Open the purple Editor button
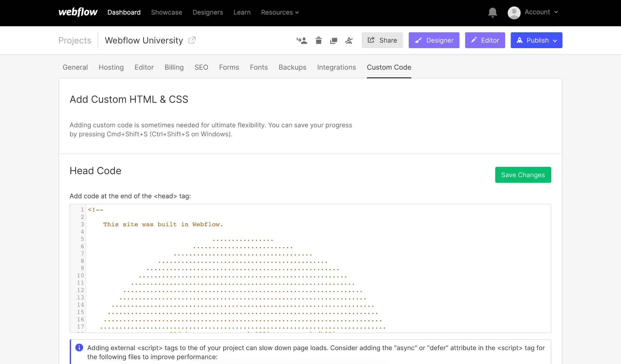The height and width of the screenshot is (364, 621). [x=485, y=40]
